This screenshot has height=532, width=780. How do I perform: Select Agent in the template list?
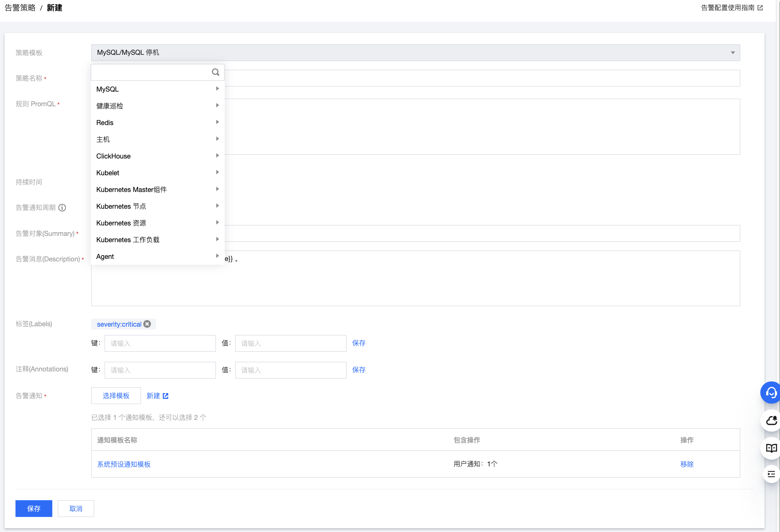coord(158,256)
